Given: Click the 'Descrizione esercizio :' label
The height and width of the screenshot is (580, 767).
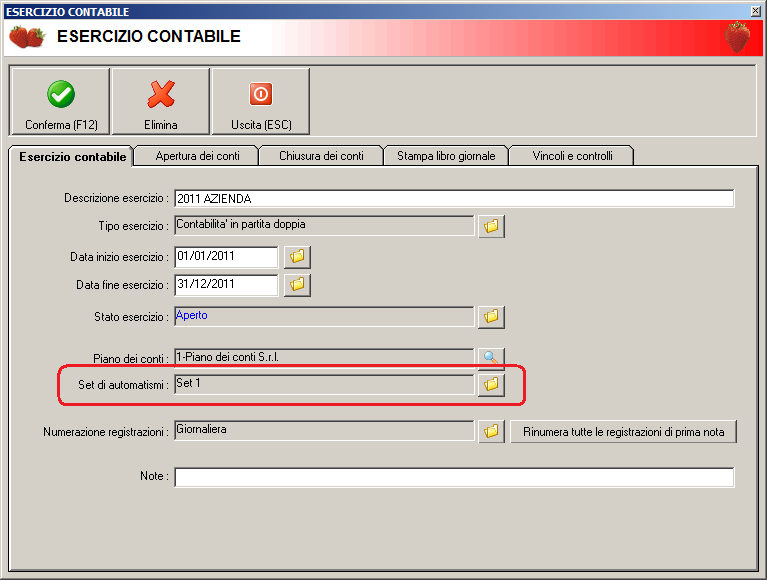Looking at the screenshot, I should click(x=116, y=198).
